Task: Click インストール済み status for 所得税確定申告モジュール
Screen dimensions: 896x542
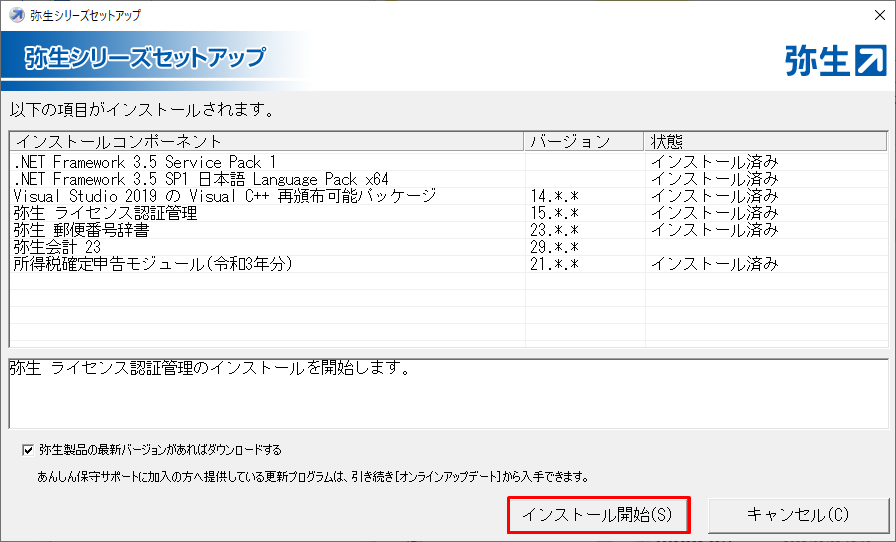Action: coord(714,264)
